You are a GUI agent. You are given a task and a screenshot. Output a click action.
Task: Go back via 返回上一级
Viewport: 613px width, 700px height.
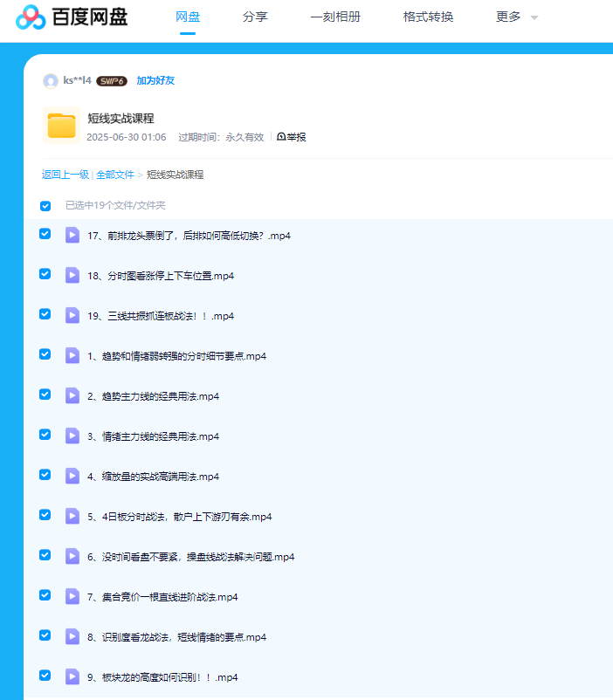click(x=65, y=175)
